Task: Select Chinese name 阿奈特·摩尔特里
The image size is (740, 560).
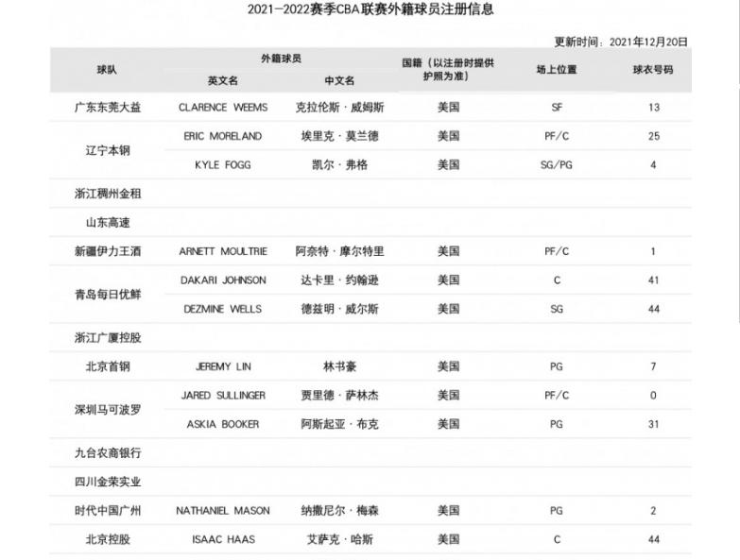Action: [x=340, y=251]
